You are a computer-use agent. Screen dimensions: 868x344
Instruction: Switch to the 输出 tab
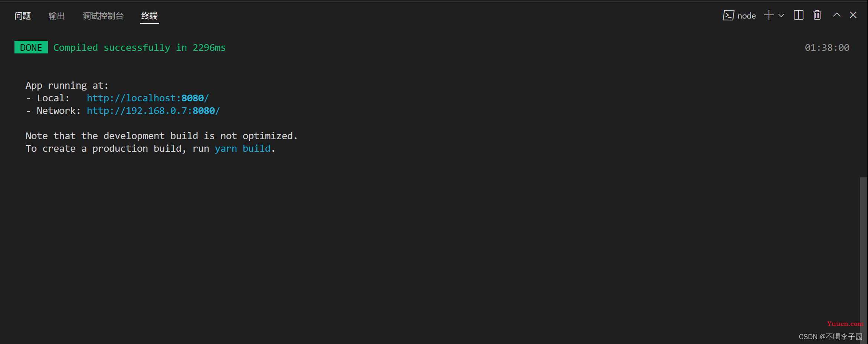tap(57, 16)
